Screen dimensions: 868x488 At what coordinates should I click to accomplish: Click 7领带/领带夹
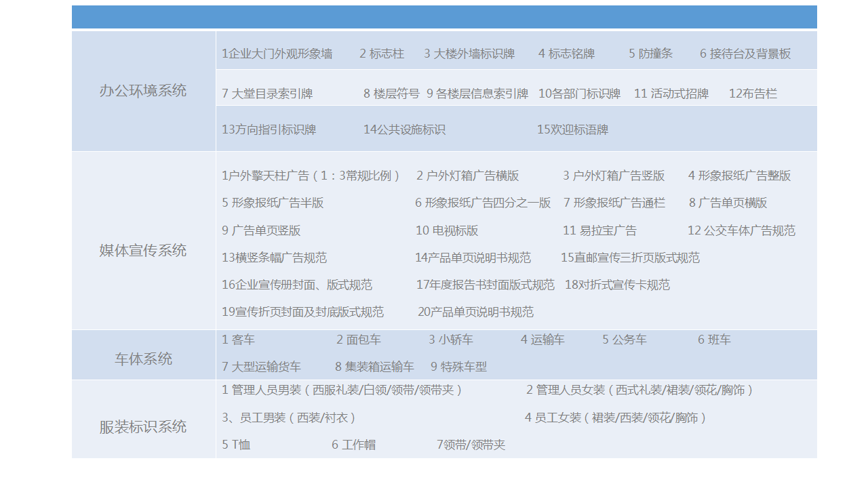471,445
